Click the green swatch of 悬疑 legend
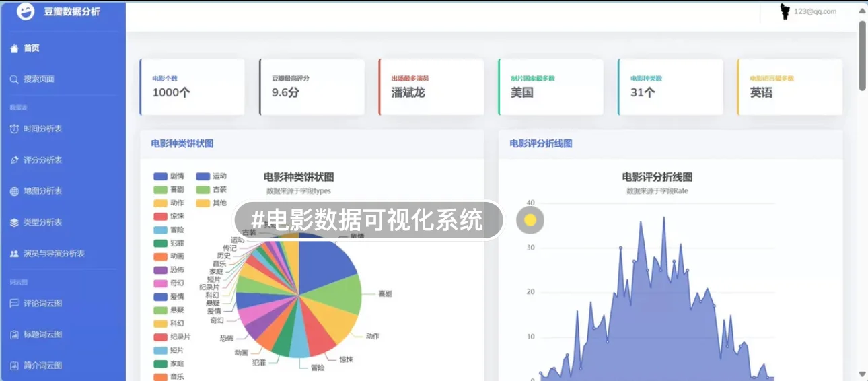Image resolution: width=868 pixels, height=381 pixels. point(160,310)
